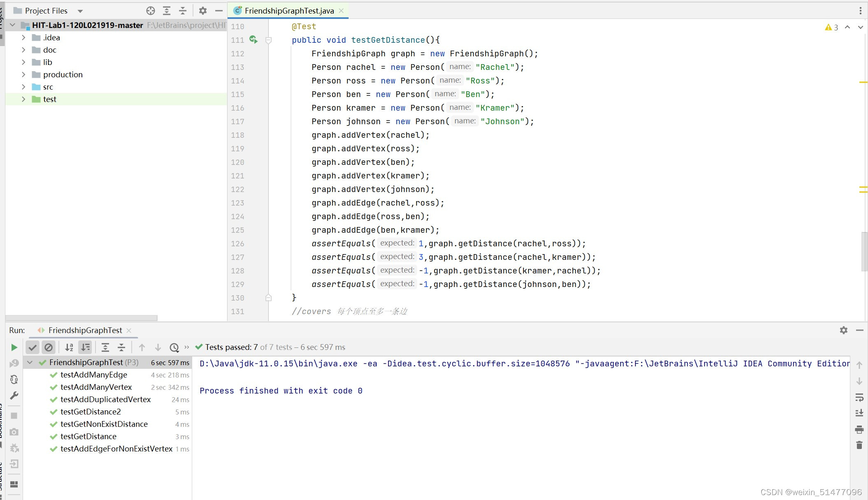Click wrench icon in Run sidebar
The height and width of the screenshot is (500, 868).
click(x=14, y=396)
